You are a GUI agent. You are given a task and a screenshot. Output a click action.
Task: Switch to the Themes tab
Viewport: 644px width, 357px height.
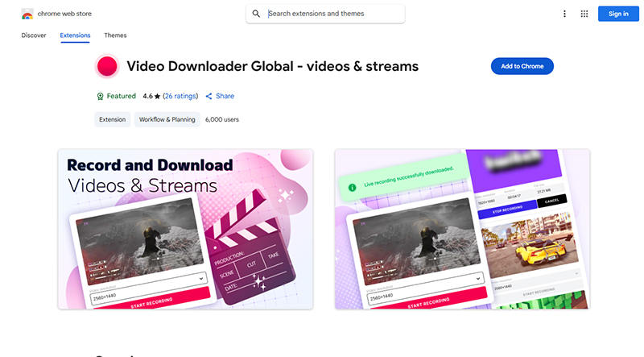point(115,35)
